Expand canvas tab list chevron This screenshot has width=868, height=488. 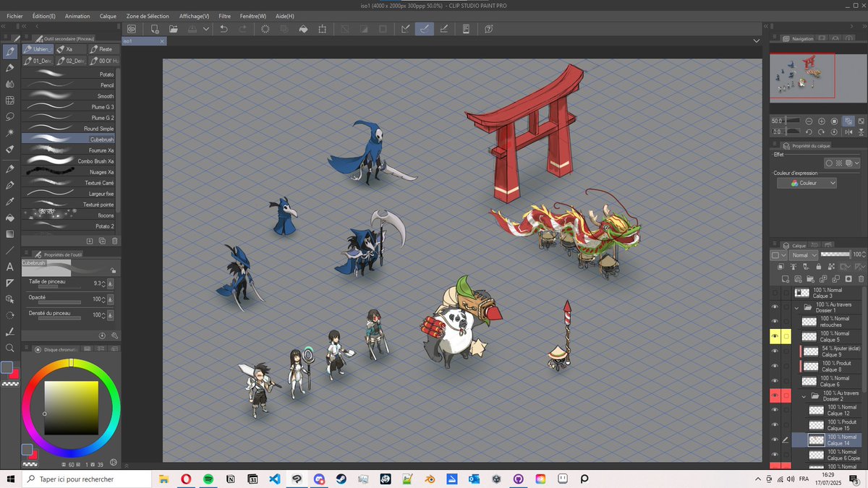pyautogui.click(x=756, y=41)
